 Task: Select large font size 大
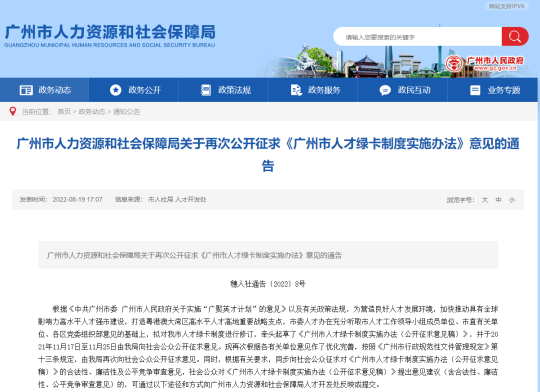coord(484,199)
